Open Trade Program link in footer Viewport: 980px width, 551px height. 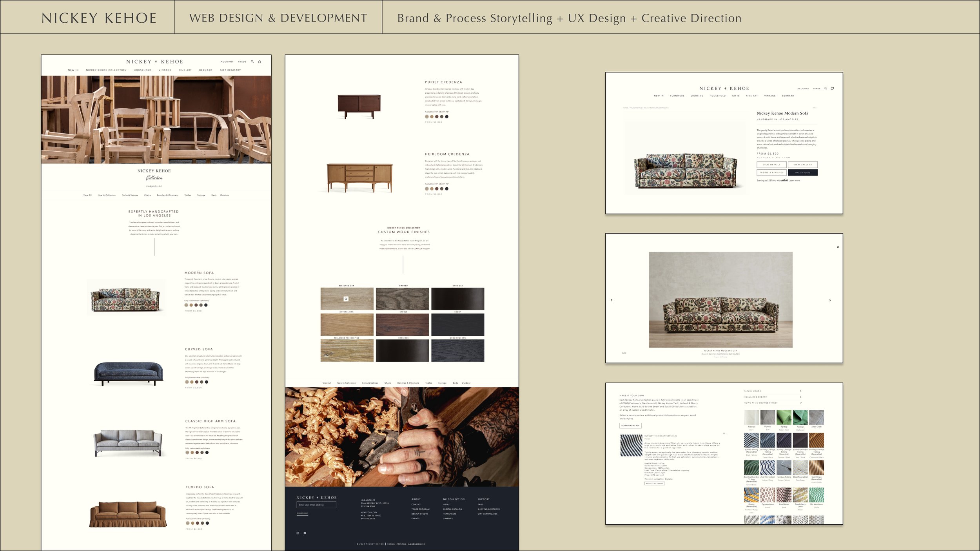(x=420, y=509)
